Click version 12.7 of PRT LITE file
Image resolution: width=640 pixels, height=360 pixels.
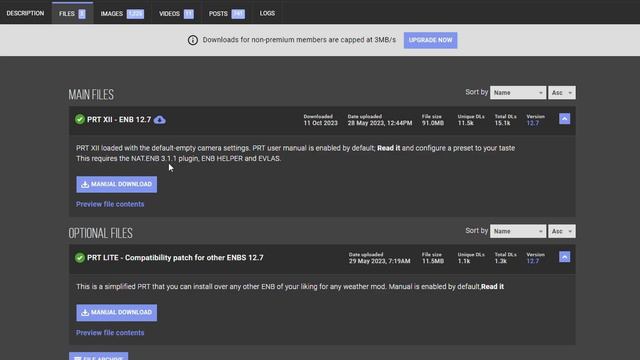[x=533, y=261]
